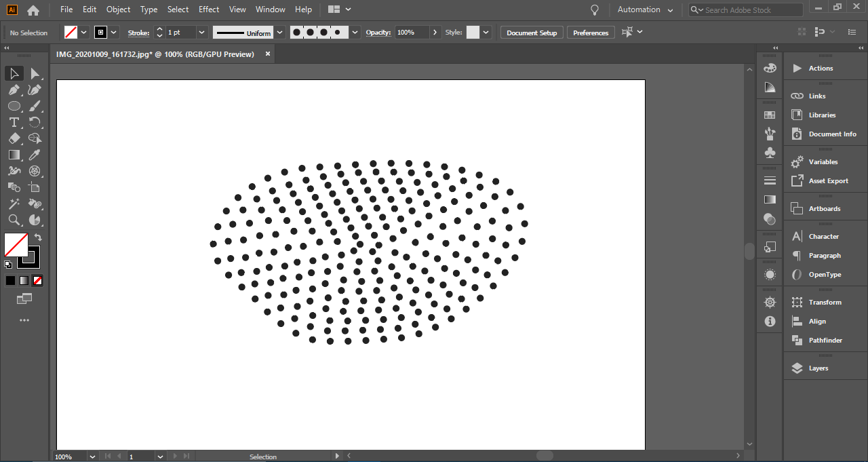Image resolution: width=868 pixels, height=462 pixels.
Task: Open the Swatches panel icon
Action: [x=770, y=115]
